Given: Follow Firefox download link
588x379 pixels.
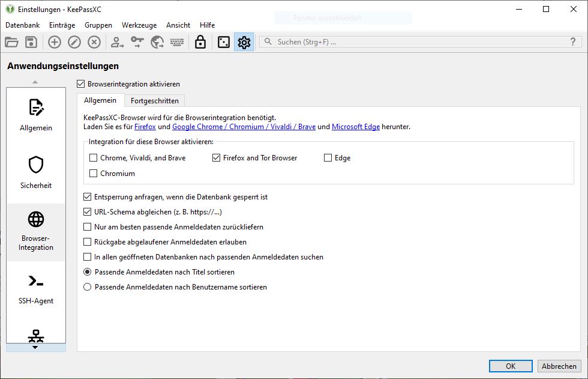Looking at the screenshot, I should coord(145,127).
